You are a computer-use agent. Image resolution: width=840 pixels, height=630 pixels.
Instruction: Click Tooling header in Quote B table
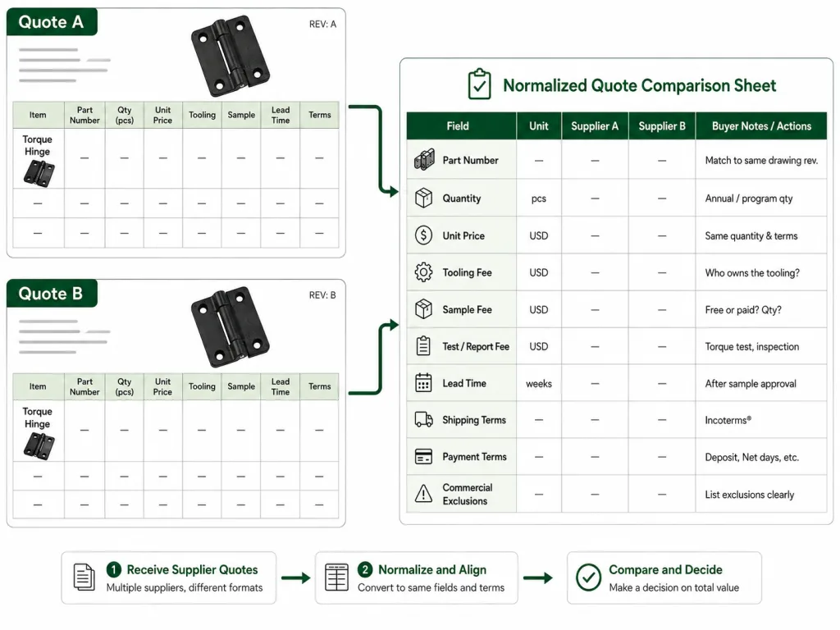[x=202, y=386]
